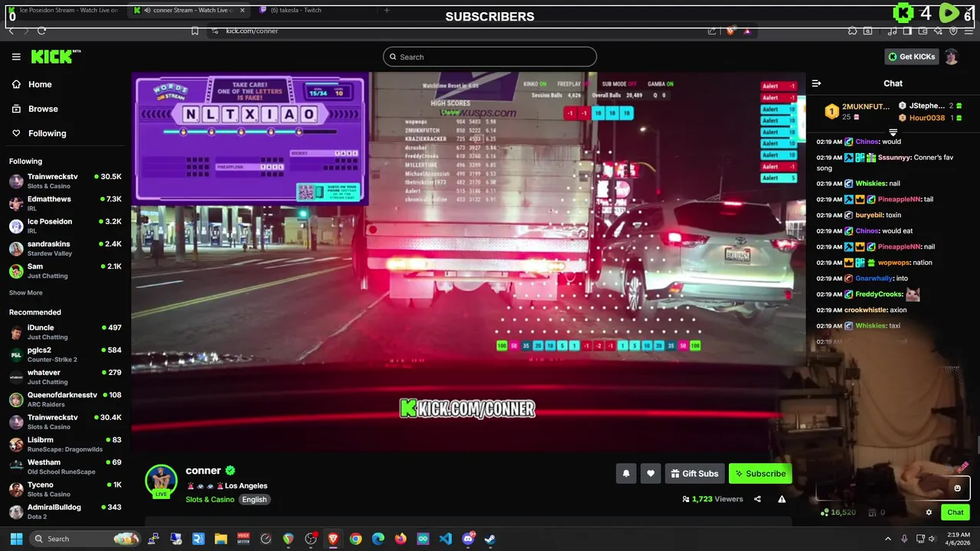This screenshot has width=980, height=551.
Task: Click the channel points 16,520 counter
Action: tap(838, 513)
